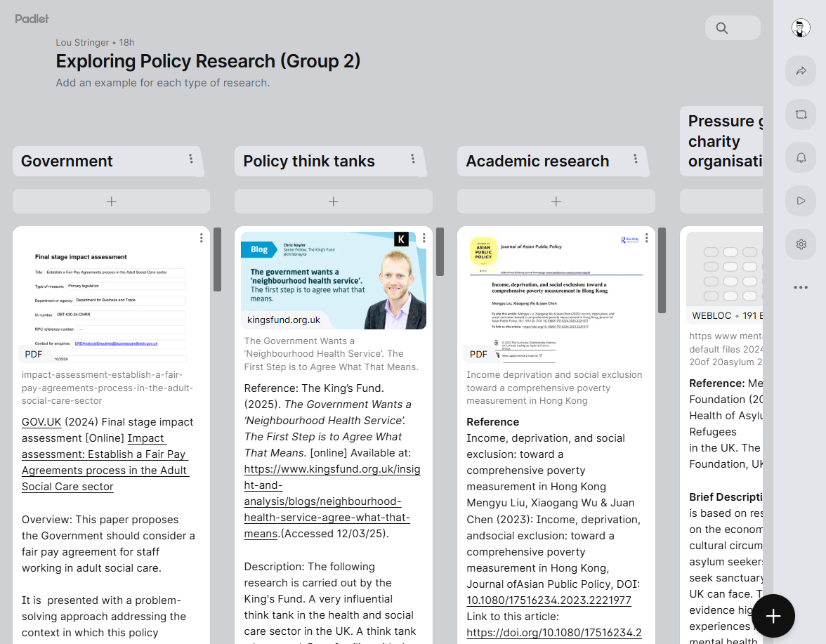Add a post under Government column

pos(111,202)
